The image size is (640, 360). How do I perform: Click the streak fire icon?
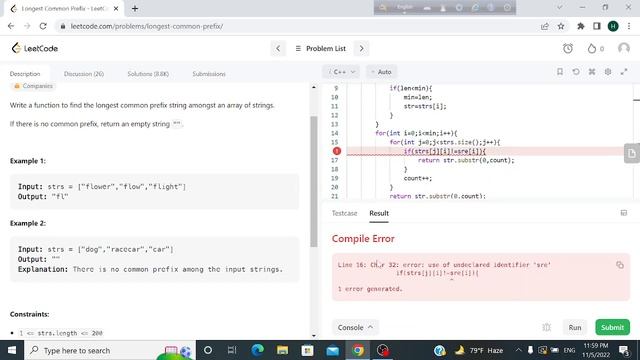[x=592, y=49]
